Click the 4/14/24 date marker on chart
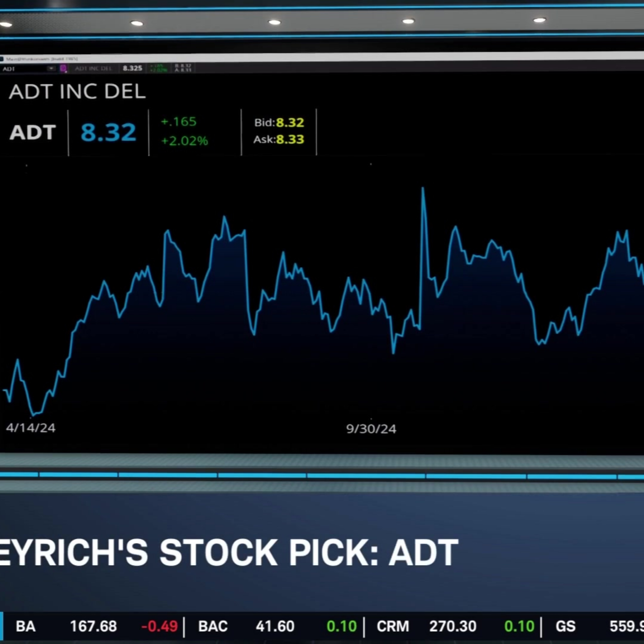The width and height of the screenshot is (644, 644). click(31, 428)
